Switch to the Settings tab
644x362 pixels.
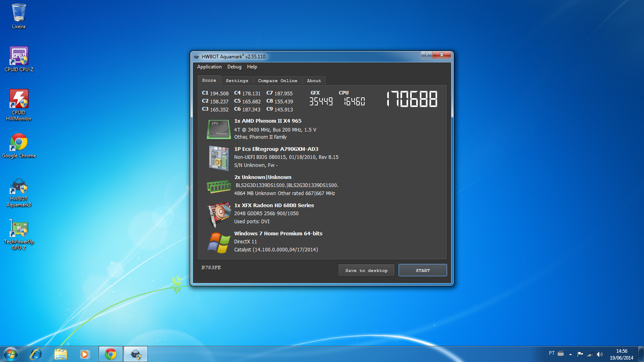click(x=237, y=81)
